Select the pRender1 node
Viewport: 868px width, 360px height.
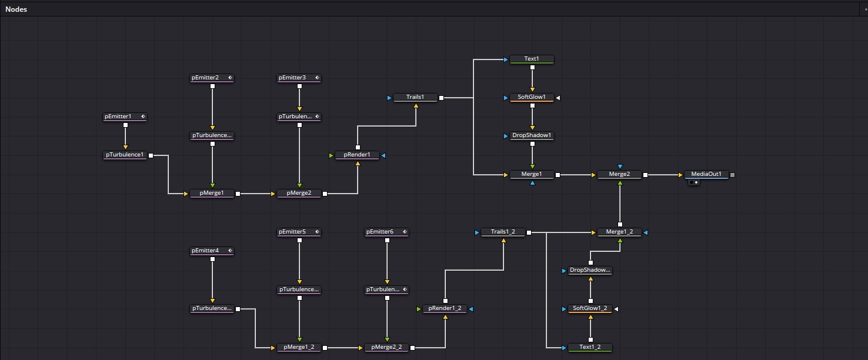(357, 155)
